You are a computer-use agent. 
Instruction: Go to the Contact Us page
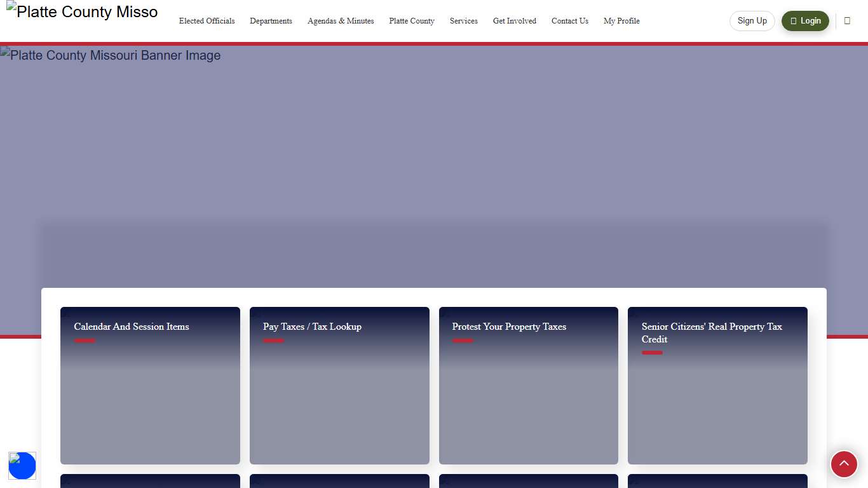[x=569, y=21]
